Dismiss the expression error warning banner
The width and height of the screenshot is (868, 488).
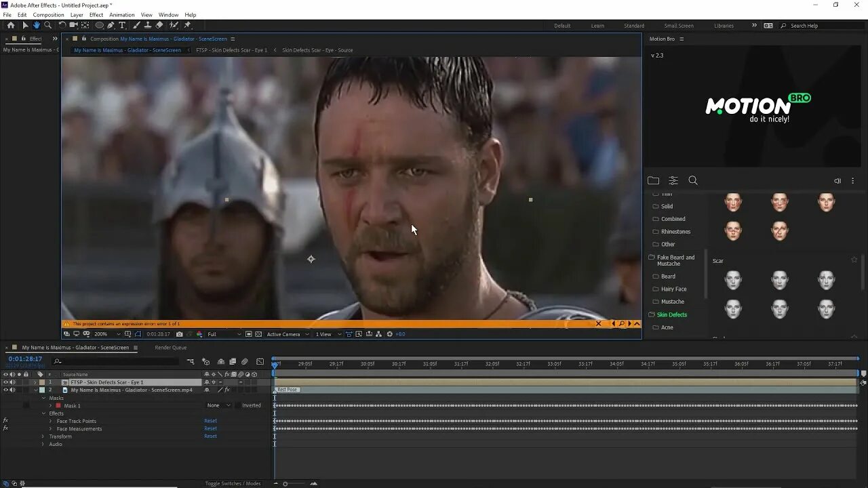point(598,323)
